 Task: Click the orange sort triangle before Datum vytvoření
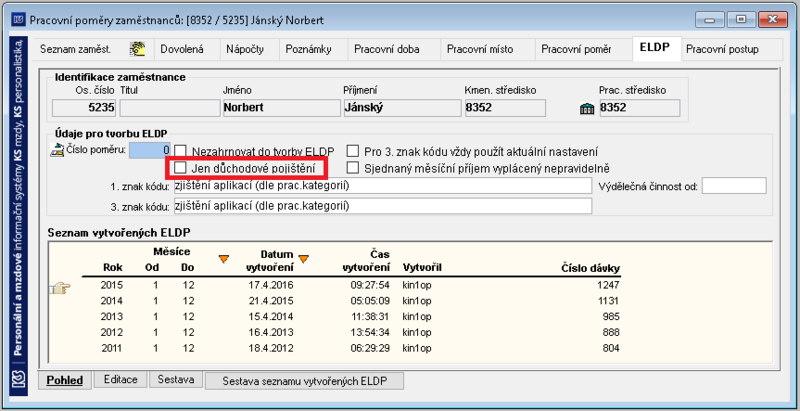point(223,260)
